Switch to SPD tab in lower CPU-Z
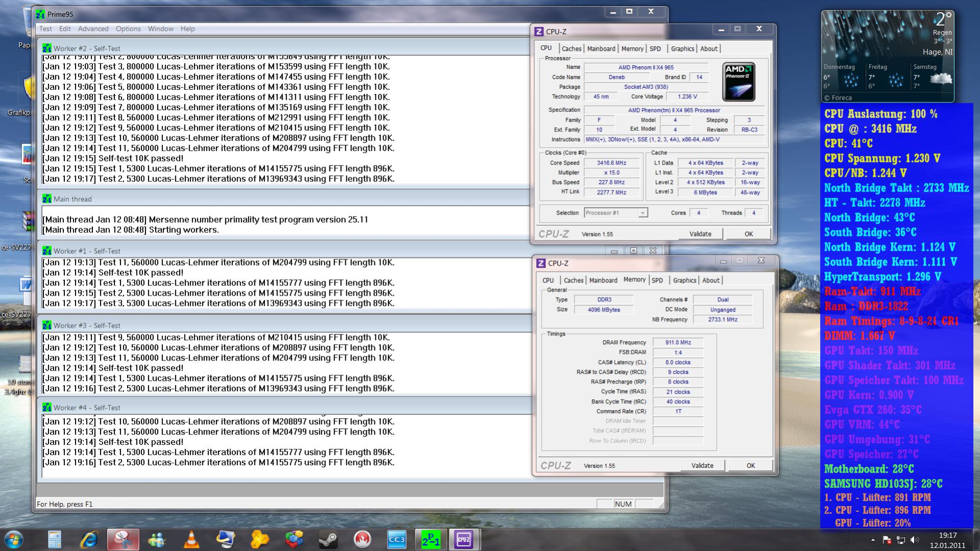 click(x=657, y=280)
